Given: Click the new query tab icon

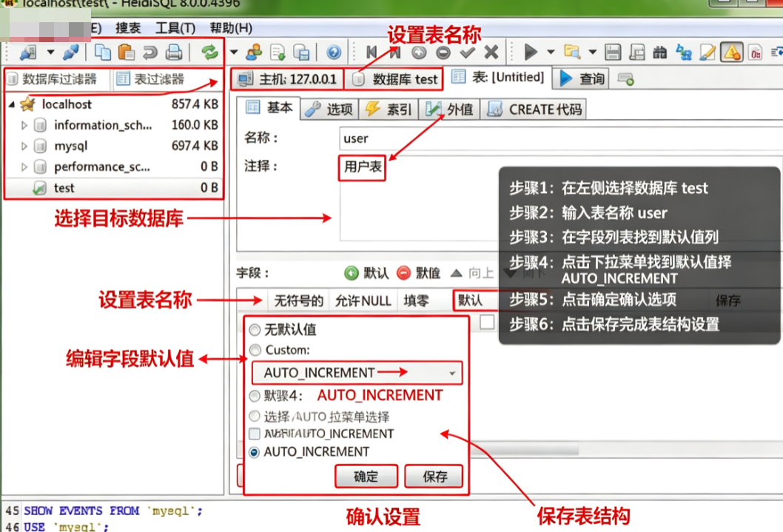Looking at the screenshot, I should (x=625, y=79).
